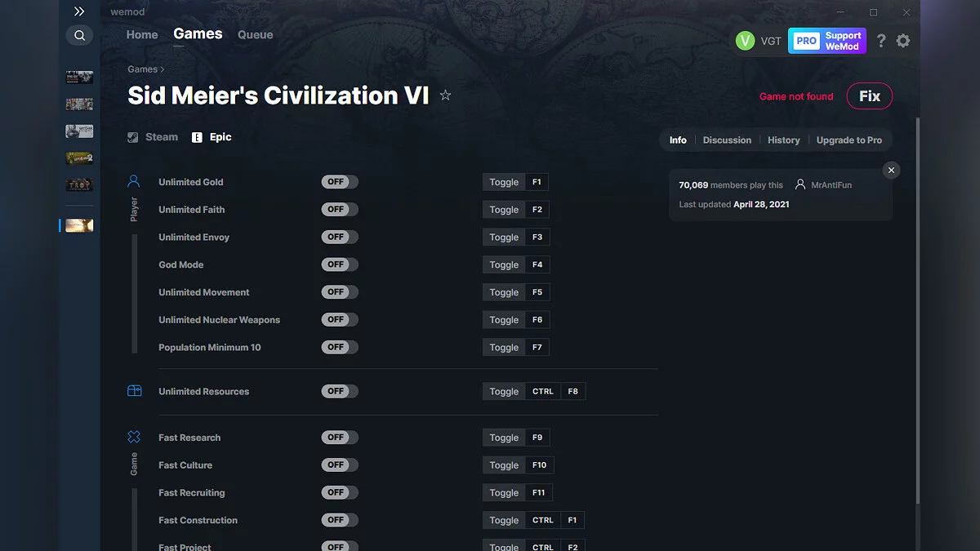This screenshot has height=551, width=980.
Task: Open the History tab
Action: coord(783,140)
